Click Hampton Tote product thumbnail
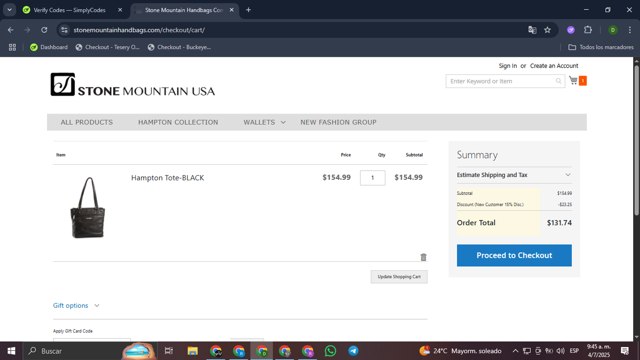Image resolution: width=640 pixels, height=360 pixels. tap(88, 207)
